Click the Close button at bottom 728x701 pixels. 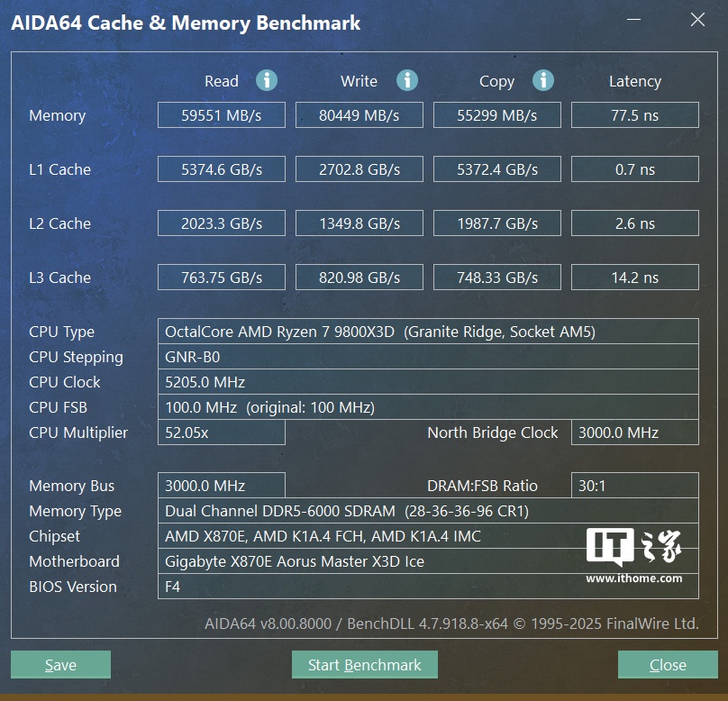click(668, 664)
